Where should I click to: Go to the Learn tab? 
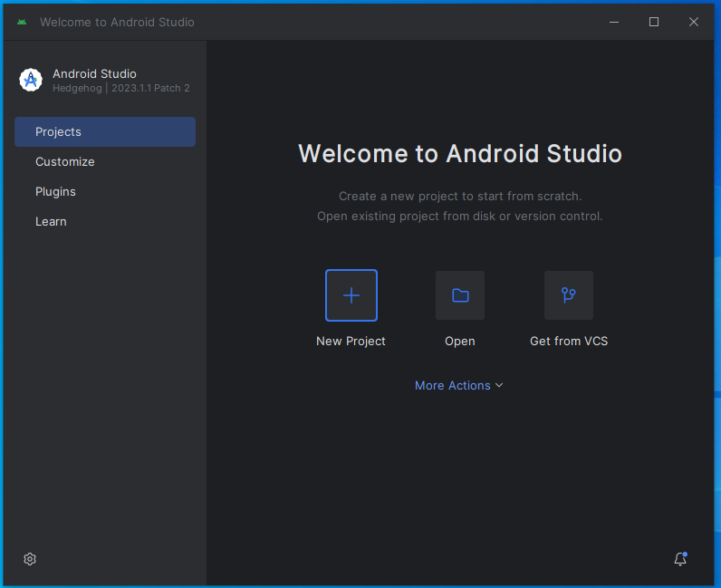105,221
